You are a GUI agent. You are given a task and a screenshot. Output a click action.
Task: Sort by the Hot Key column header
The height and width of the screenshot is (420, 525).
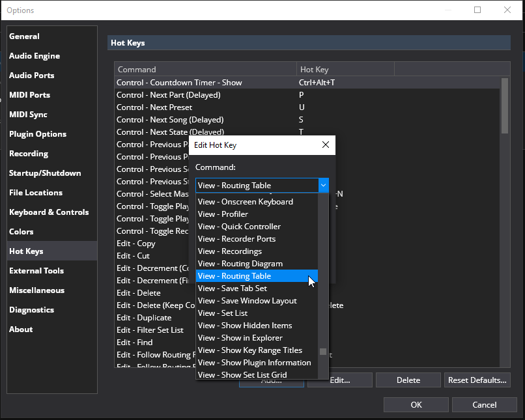[345, 70]
